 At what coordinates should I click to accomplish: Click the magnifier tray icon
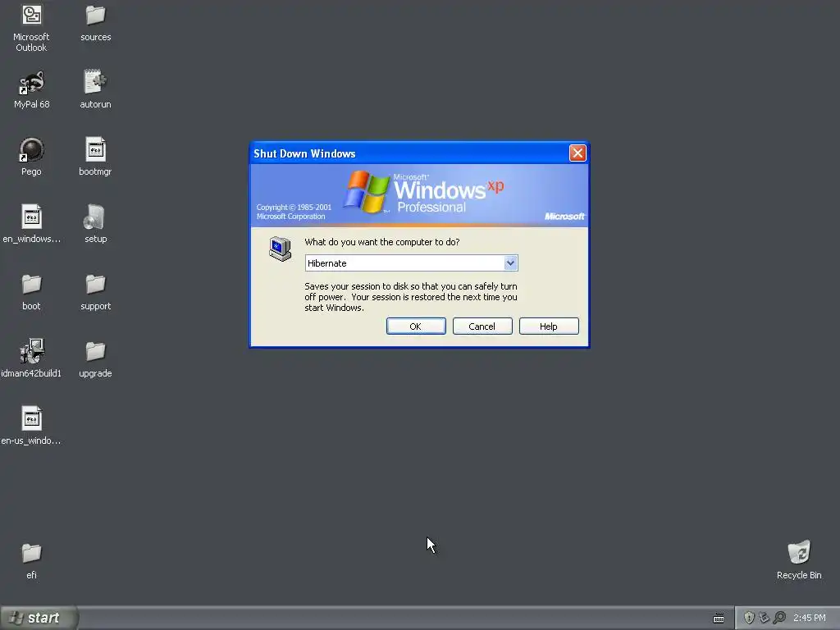point(779,618)
